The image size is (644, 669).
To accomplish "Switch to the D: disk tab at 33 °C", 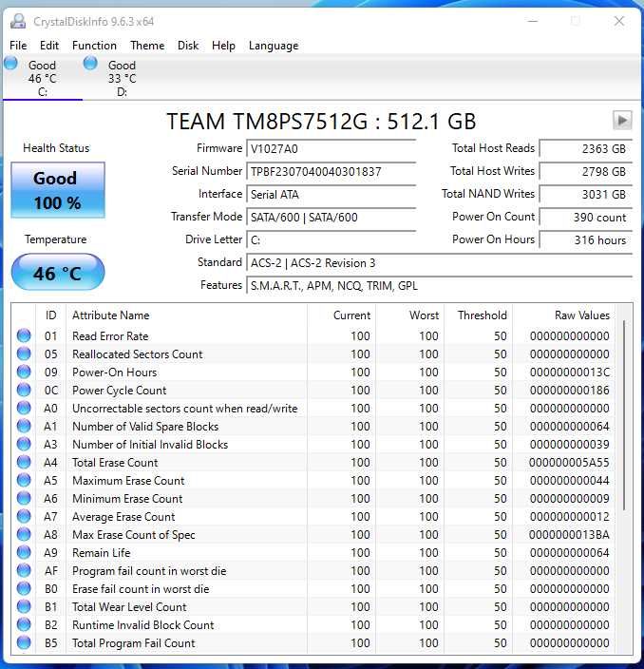I will (x=122, y=78).
